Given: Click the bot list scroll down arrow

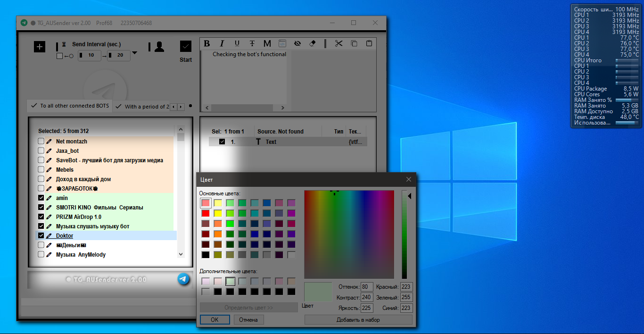Looking at the screenshot, I should (181, 254).
